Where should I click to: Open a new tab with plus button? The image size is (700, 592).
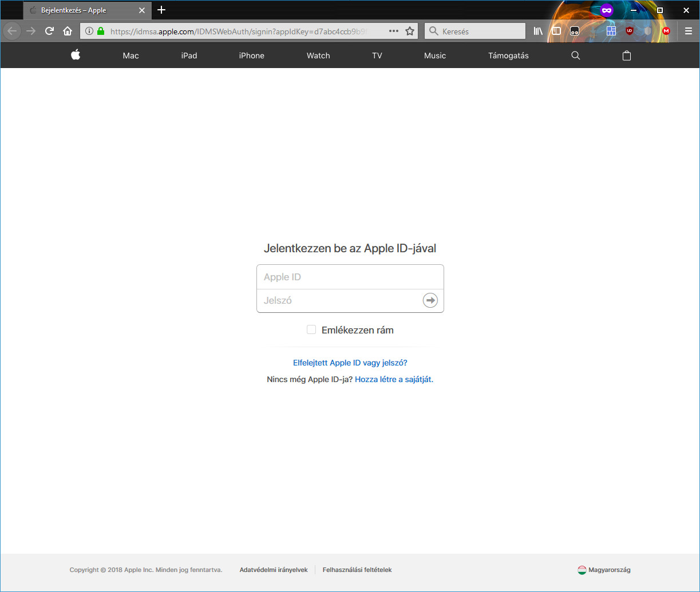[161, 10]
